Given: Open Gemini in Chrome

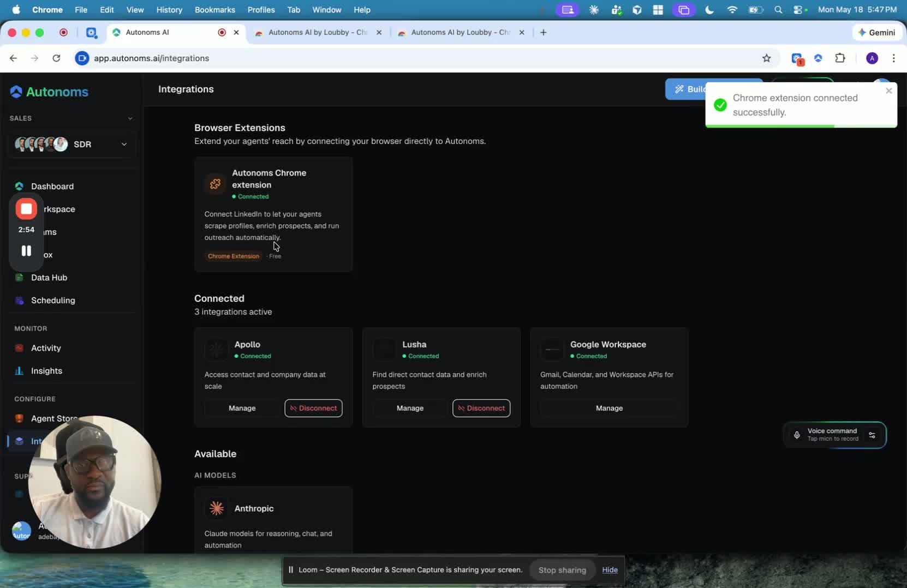Looking at the screenshot, I should (876, 33).
